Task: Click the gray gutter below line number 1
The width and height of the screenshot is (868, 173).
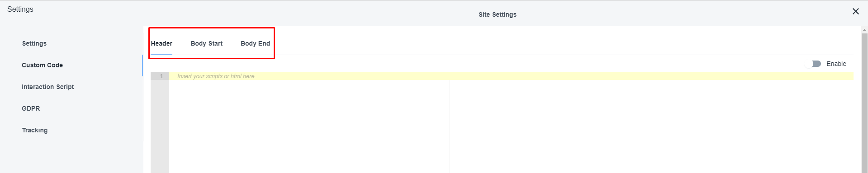Action: 160,126
